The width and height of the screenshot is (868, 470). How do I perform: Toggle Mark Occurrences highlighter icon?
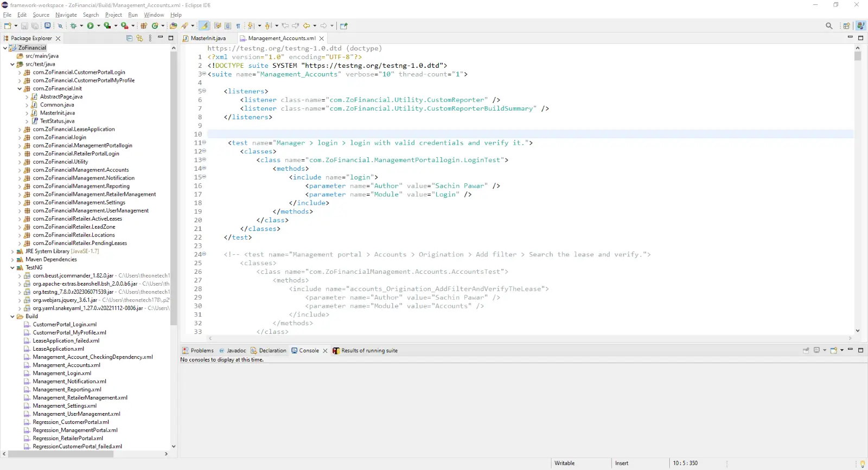click(x=204, y=25)
